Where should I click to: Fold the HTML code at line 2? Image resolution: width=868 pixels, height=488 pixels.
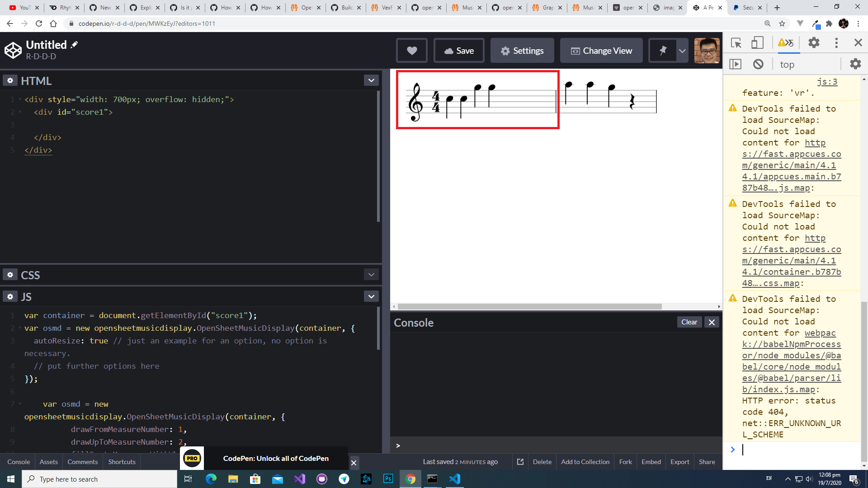point(20,112)
